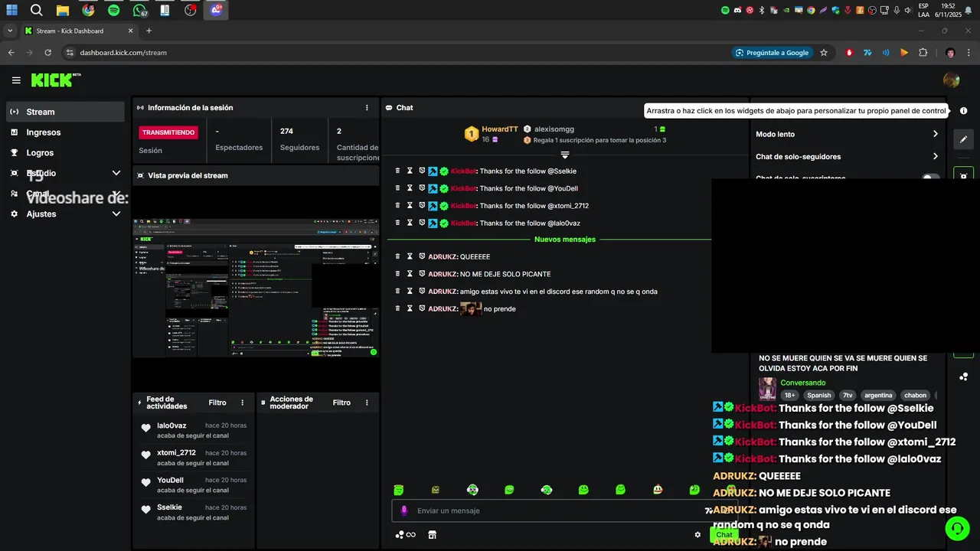Click the argentina stream tag

(x=878, y=396)
